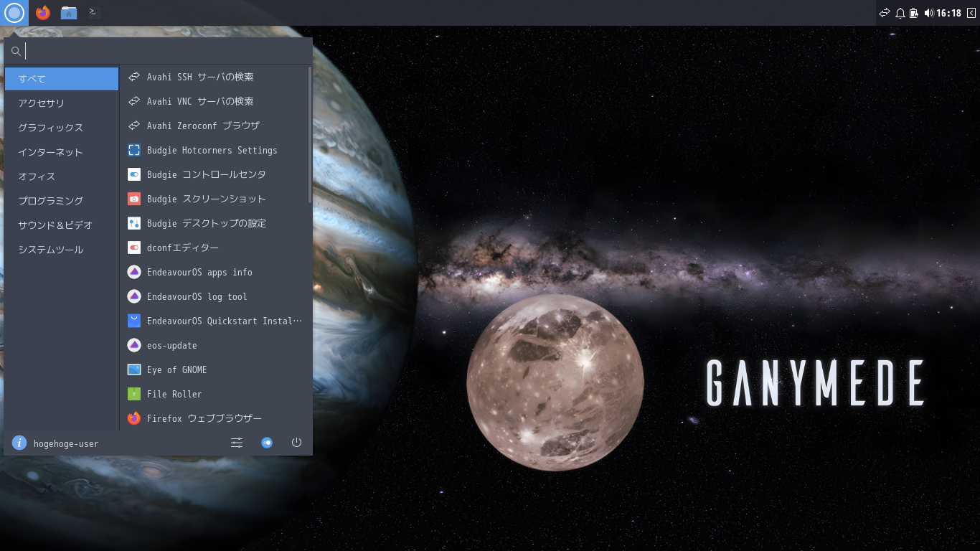Open EndeavourOS log tool icon

pyautogui.click(x=134, y=296)
